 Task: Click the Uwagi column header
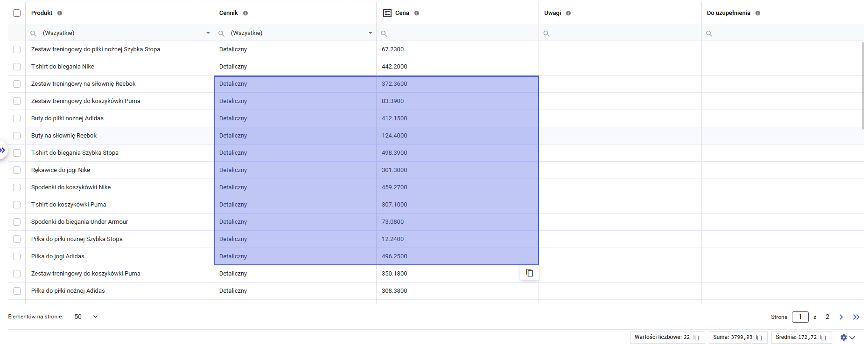553,13
